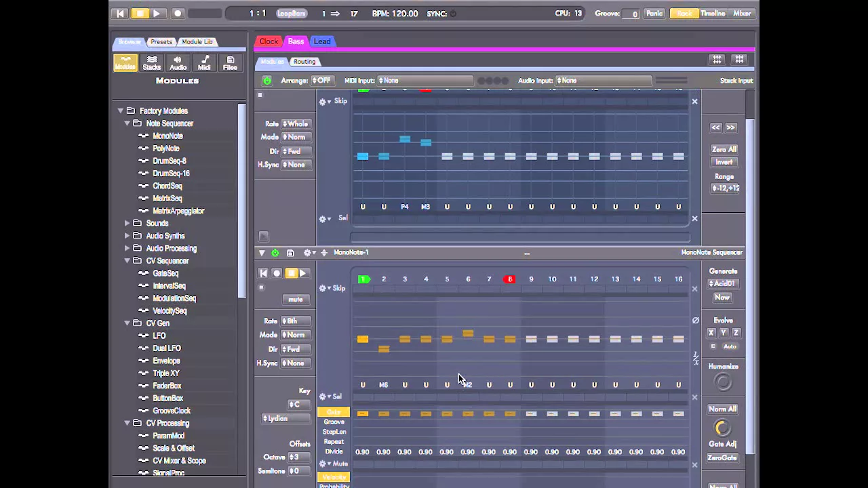This screenshot has height=488, width=868.
Task: Toggle Evolve Y button
Action: pos(724,333)
